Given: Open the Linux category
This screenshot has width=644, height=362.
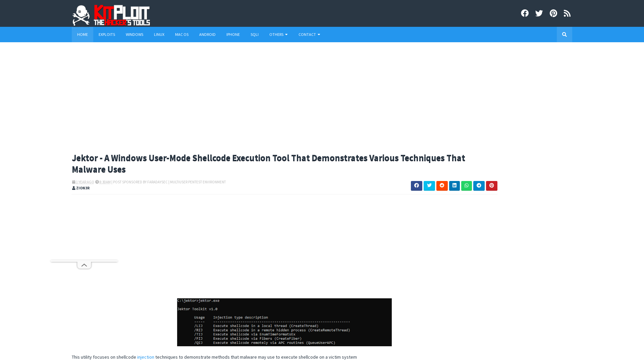Looking at the screenshot, I should tap(159, 35).
